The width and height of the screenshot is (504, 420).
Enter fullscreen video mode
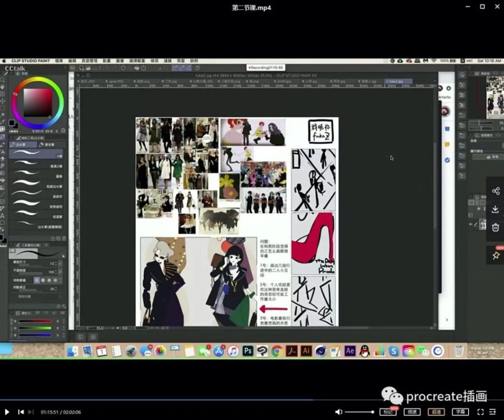(480, 412)
